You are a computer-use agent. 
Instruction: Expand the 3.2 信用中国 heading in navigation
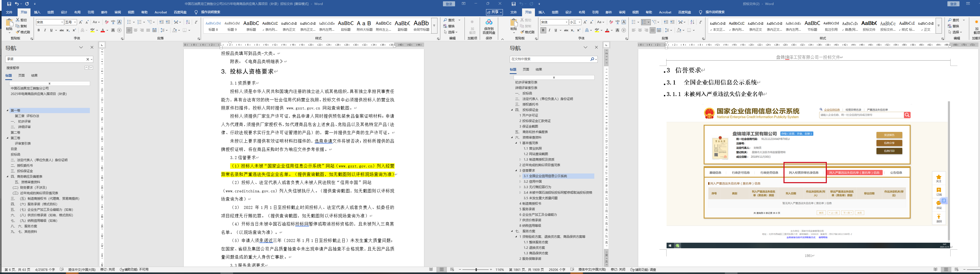520,182
